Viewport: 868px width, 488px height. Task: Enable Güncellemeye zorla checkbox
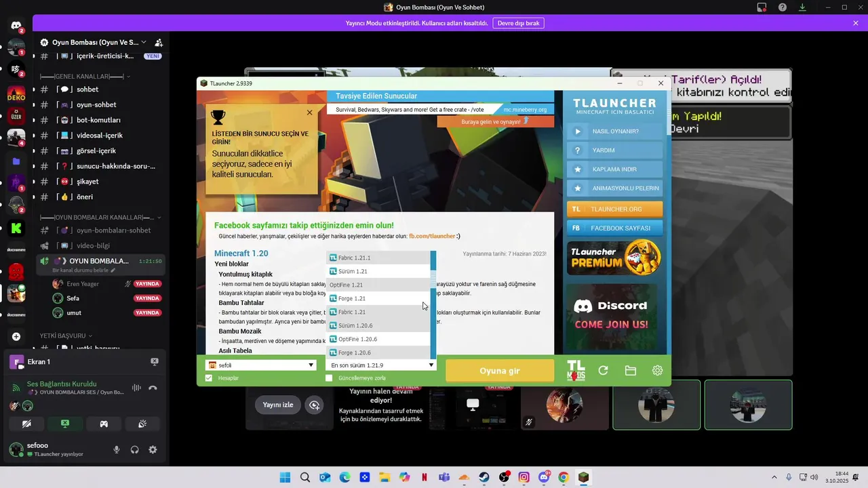click(329, 378)
